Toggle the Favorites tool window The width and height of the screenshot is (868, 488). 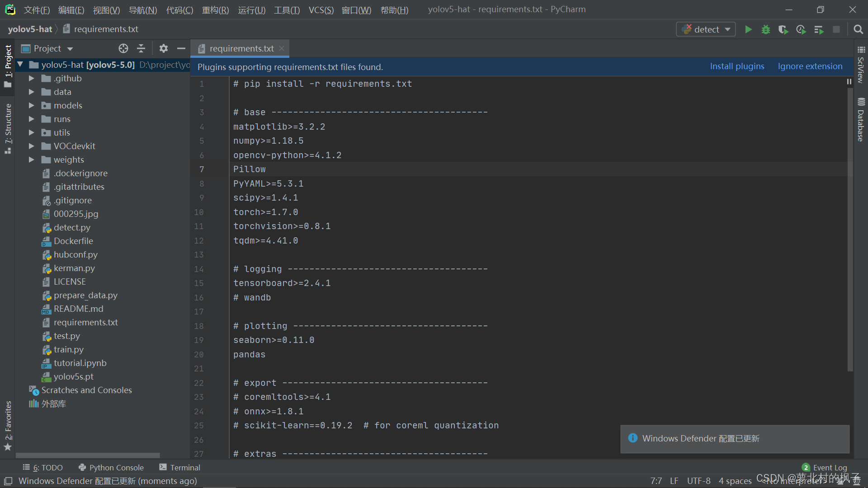(x=8, y=426)
